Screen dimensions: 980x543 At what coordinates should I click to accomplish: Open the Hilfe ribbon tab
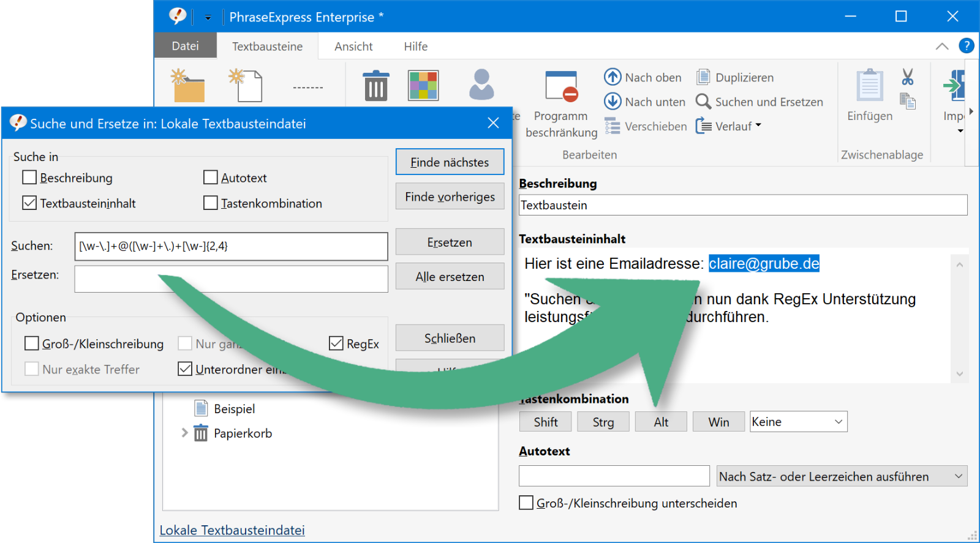click(x=416, y=46)
